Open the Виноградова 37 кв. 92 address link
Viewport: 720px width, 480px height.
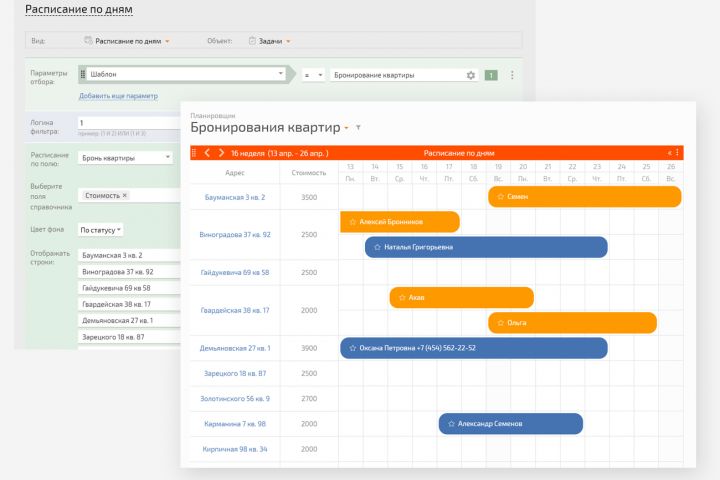tap(235, 234)
